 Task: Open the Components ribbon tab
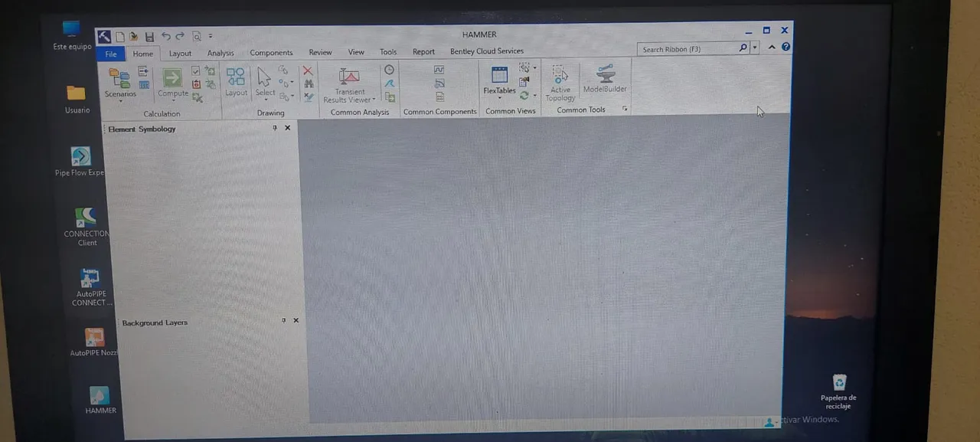tap(271, 53)
